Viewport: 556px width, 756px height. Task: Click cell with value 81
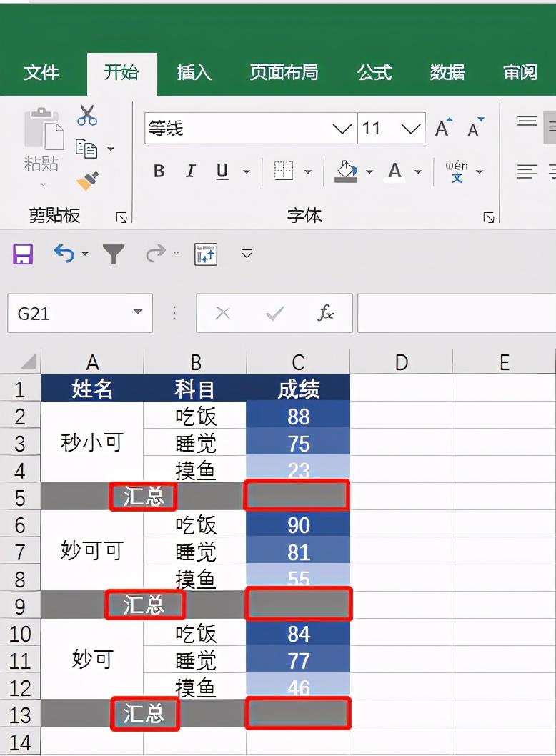coord(298,551)
